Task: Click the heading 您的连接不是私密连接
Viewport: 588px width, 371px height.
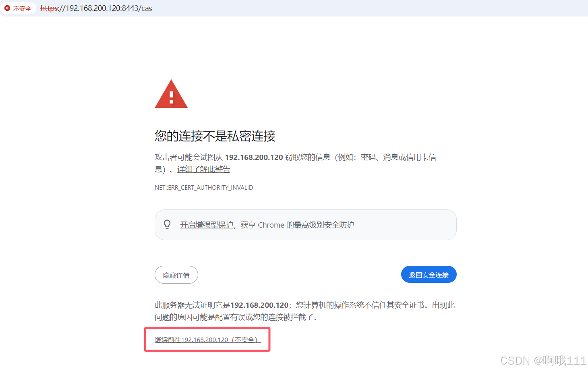Action: (215, 136)
